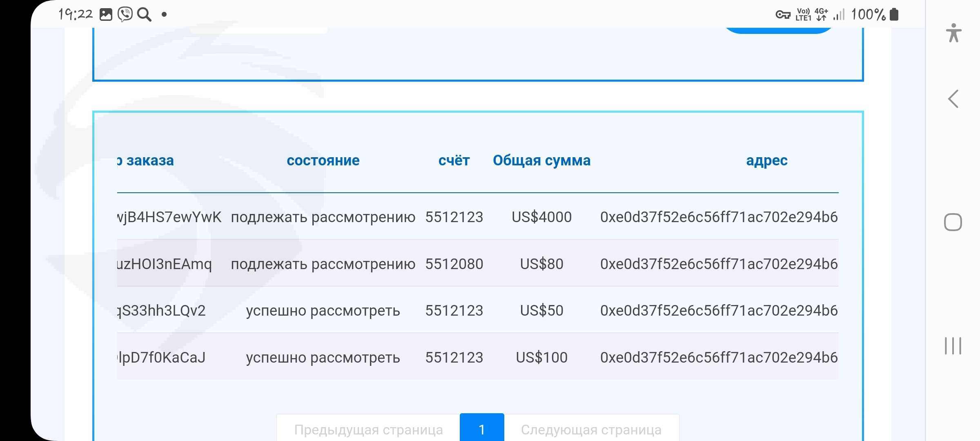Click the состояние column header
The image size is (980, 441).
(x=323, y=160)
